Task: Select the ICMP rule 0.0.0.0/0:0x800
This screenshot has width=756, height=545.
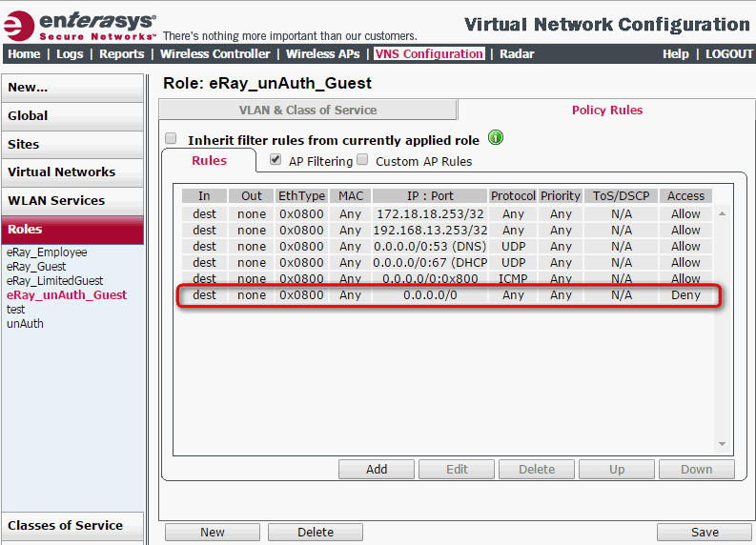Action: point(447,278)
